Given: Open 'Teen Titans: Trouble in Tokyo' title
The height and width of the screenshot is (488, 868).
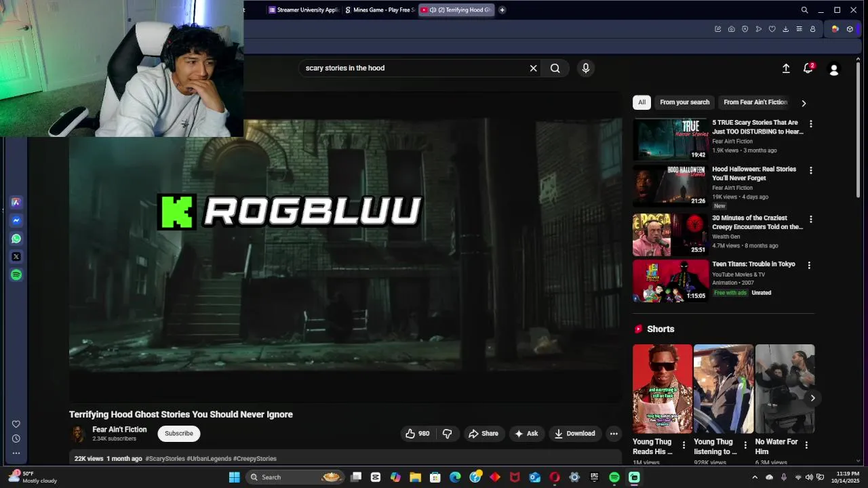Looking at the screenshot, I should click(x=753, y=264).
